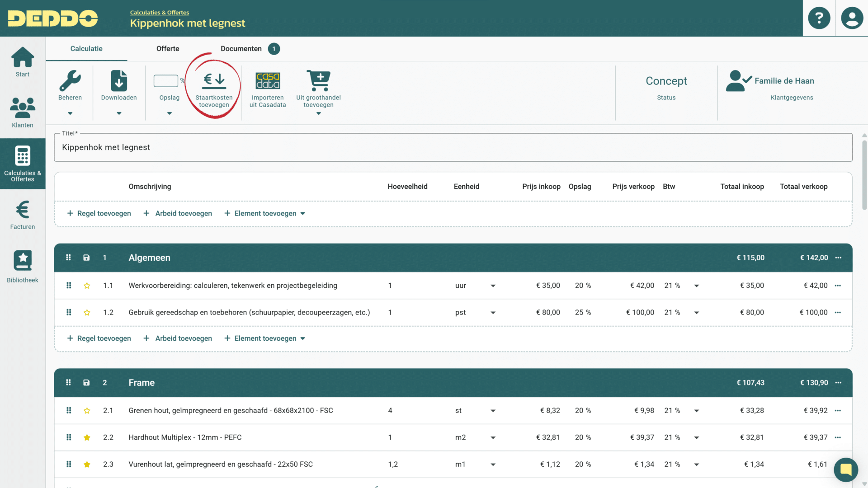The width and height of the screenshot is (868, 488).
Task: Switch to the Offerte tab
Action: pyautogui.click(x=168, y=49)
